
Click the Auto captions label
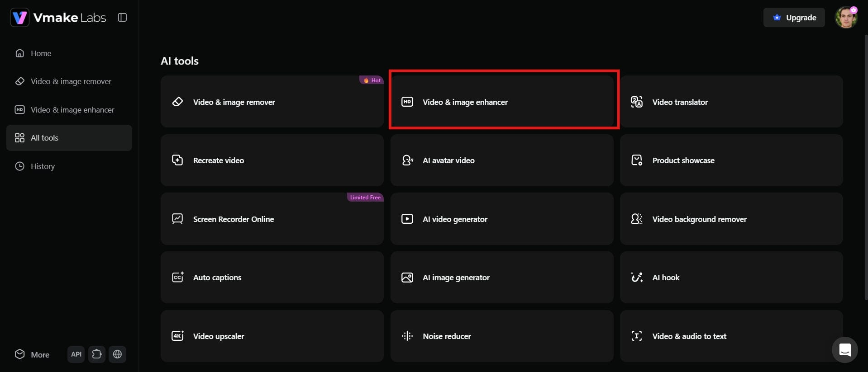pos(217,278)
